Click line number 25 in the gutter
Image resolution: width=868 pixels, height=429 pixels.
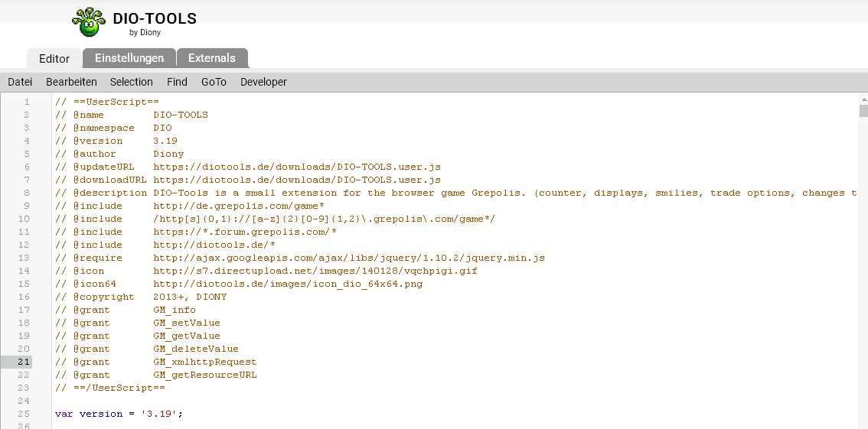coord(24,414)
